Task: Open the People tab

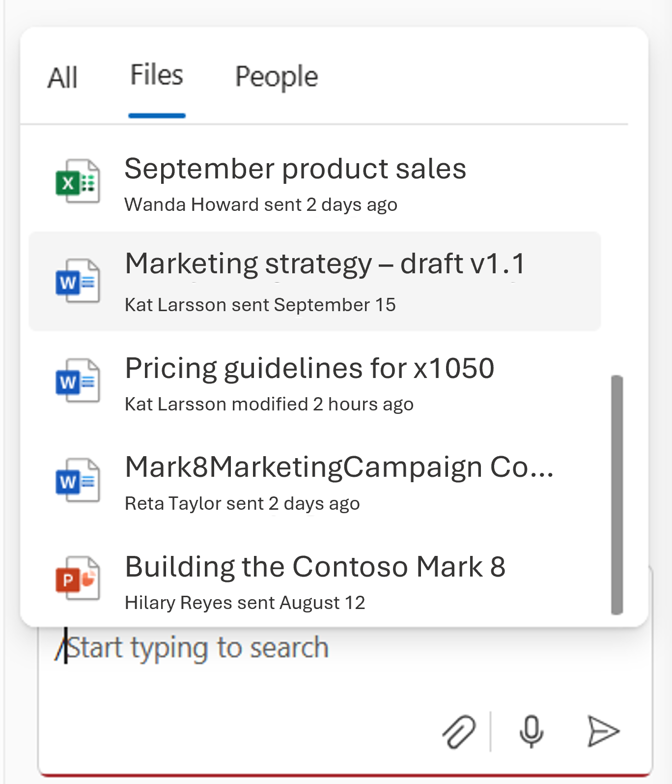Action: [x=277, y=77]
